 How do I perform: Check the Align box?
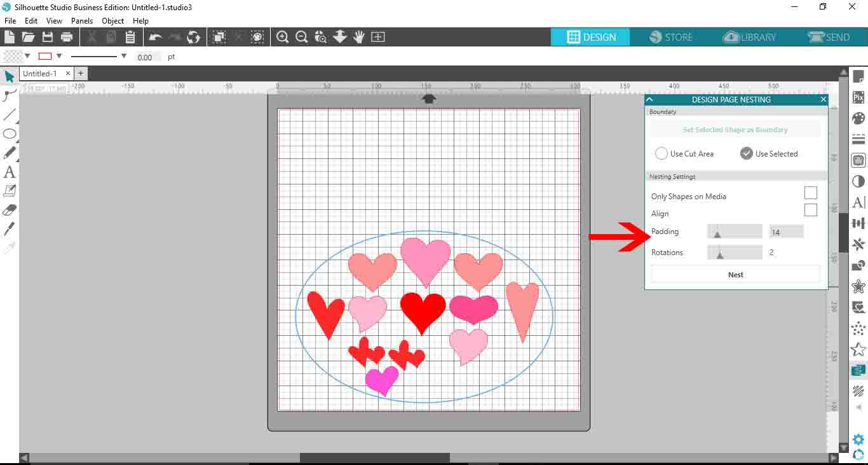pyautogui.click(x=811, y=210)
